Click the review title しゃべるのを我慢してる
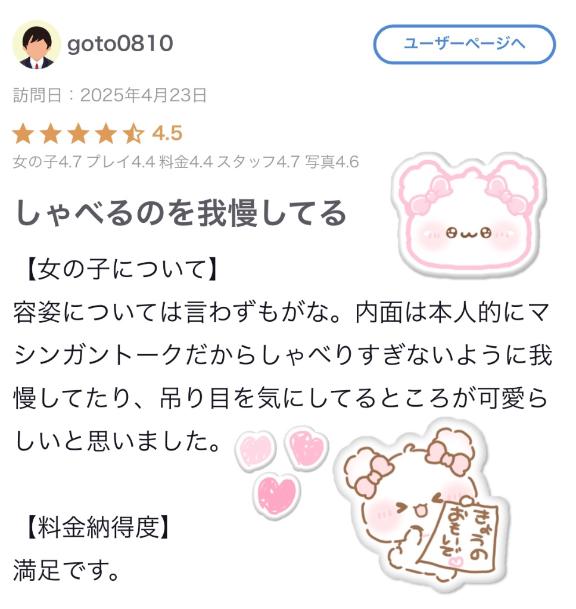Image resolution: width=576 pixels, height=609 pixels. [x=181, y=213]
